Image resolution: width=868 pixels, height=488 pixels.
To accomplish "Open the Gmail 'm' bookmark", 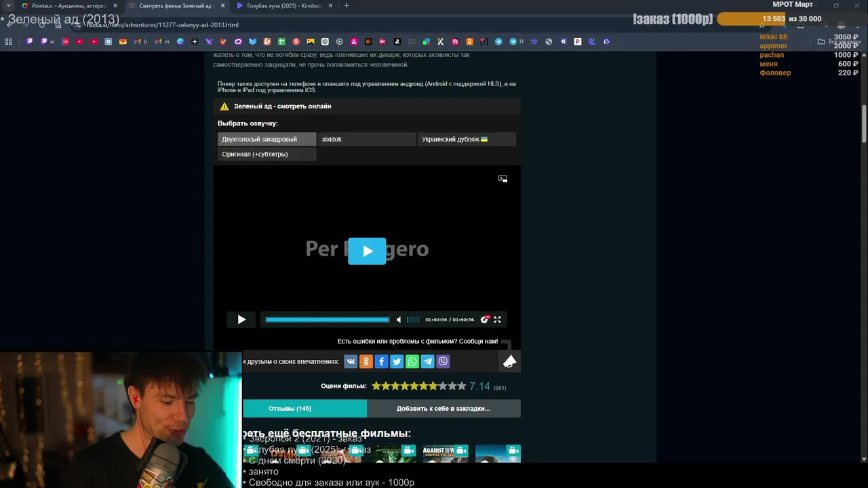I will 161,41.
